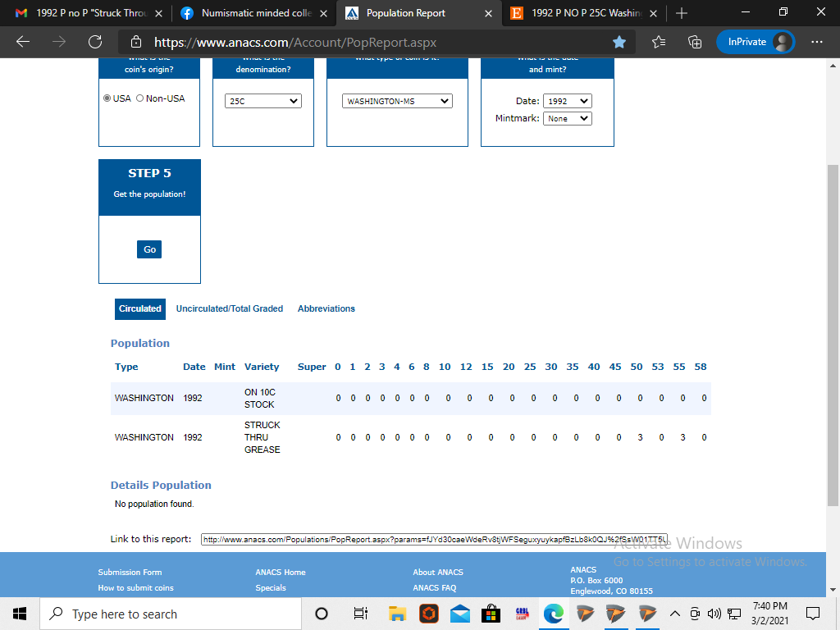Expand the Mintmark dropdown
840x630 pixels.
coord(568,118)
